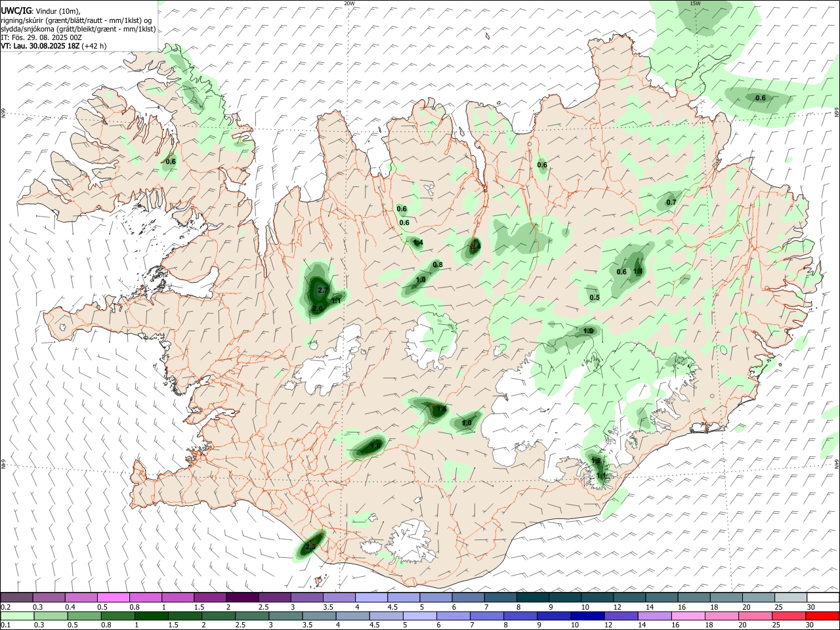Click the 0.6 value over the sea northeast

coord(761,98)
